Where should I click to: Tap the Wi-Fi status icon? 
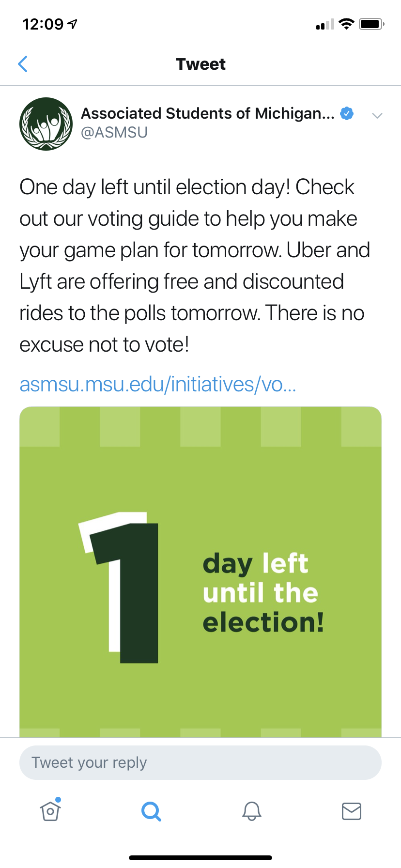tap(346, 24)
